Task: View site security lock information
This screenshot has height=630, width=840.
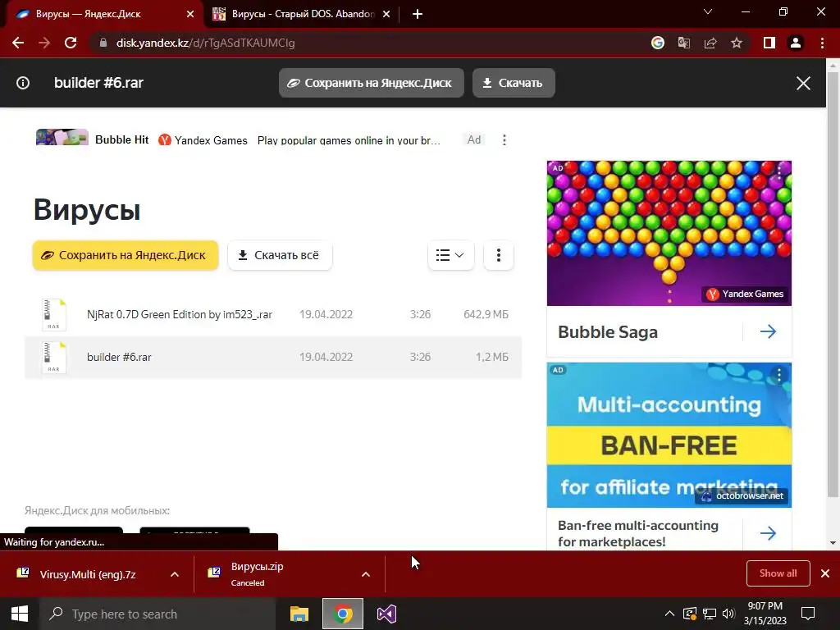Action: (x=103, y=43)
